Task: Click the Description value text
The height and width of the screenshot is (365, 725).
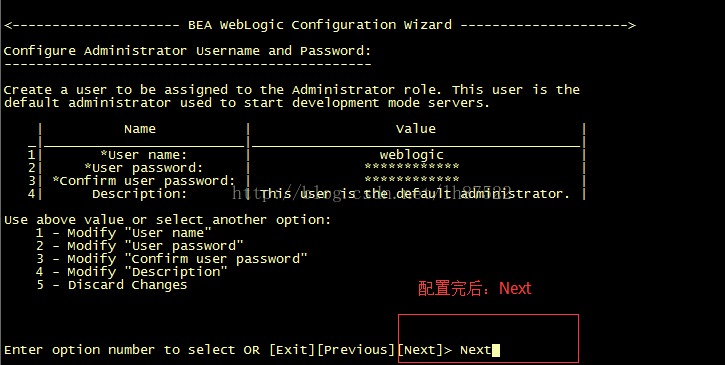Action: [415, 193]
